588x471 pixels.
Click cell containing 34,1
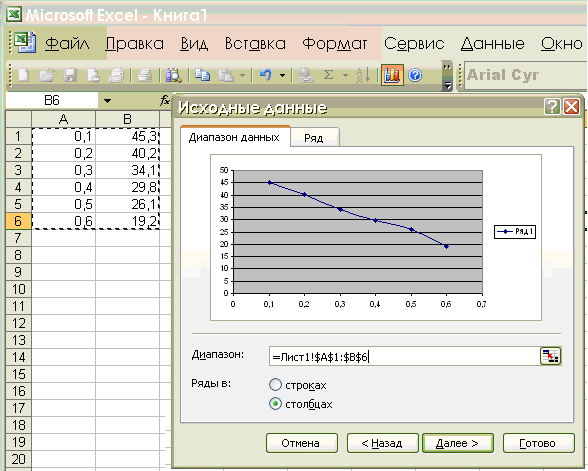coord(128,170)
